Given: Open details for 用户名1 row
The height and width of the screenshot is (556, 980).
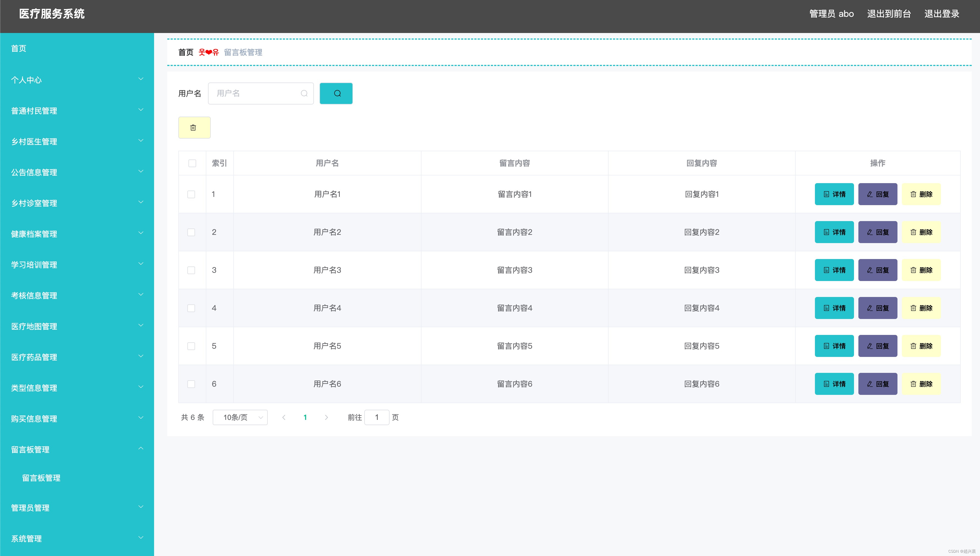Looking at the screenshot, I should pyautogui.click(x=834, y=194).
